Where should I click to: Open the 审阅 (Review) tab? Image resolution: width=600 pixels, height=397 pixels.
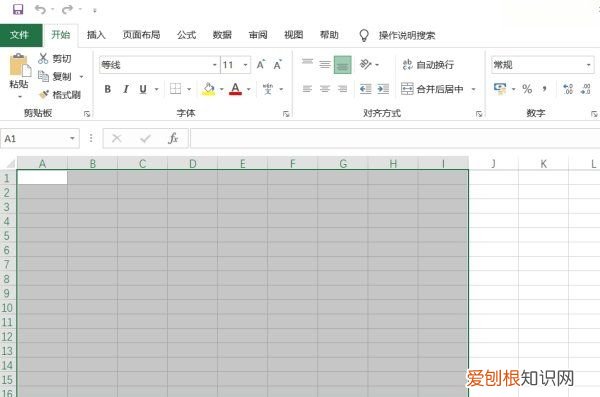click(258, 35)
